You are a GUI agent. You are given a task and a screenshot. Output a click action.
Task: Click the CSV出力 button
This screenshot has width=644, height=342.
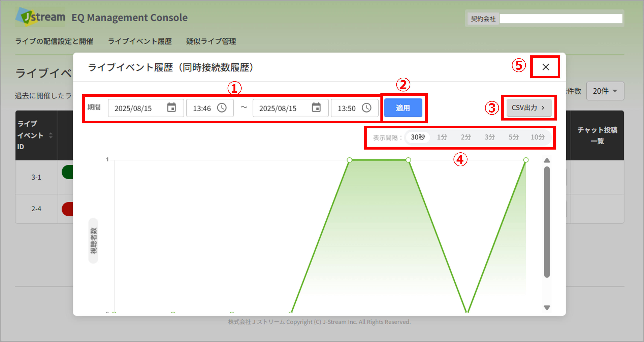[529, 108]
